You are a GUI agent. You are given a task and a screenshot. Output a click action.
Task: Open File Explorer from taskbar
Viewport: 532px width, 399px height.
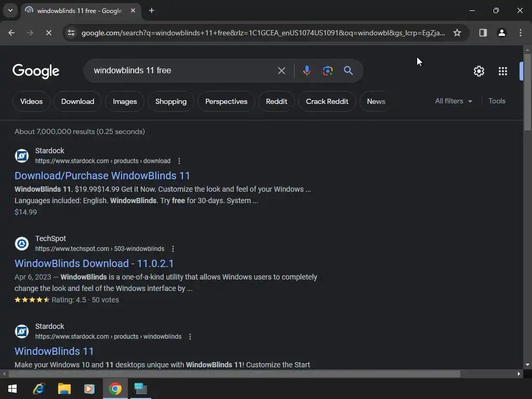point(64,389)
